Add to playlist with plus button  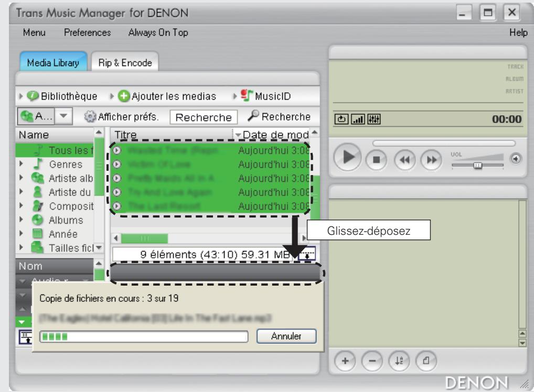click(x=345, y=361)
